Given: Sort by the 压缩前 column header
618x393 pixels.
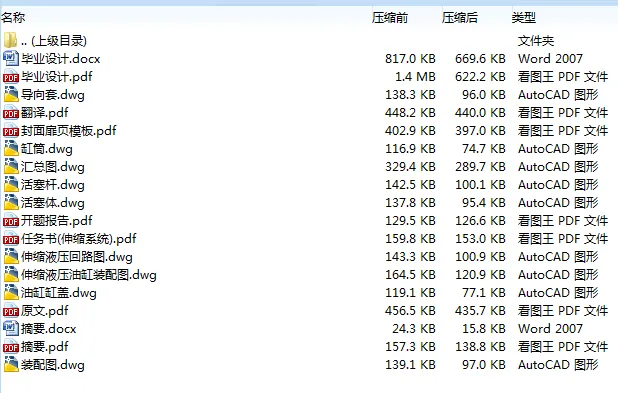Looking at the screenshot, I should tap(390, 17).
